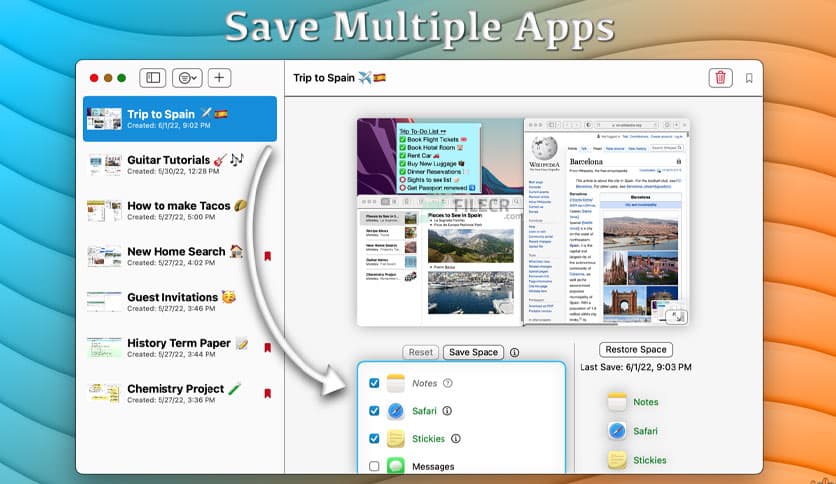Click the Trip to Spain preview thumbnail
The height and width of the screenshot is (484, 836).
pyautogui.click(x=104, y=119)
